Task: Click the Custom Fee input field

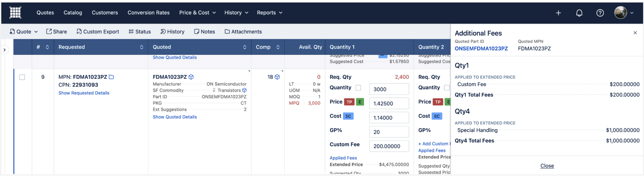Action: (x=389, y=146)
